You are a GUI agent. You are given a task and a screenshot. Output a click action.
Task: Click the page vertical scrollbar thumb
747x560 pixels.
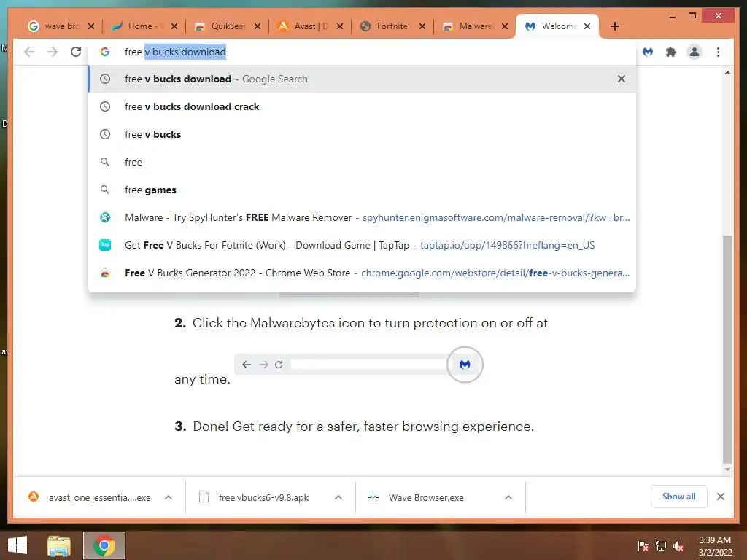pos(727,349)
